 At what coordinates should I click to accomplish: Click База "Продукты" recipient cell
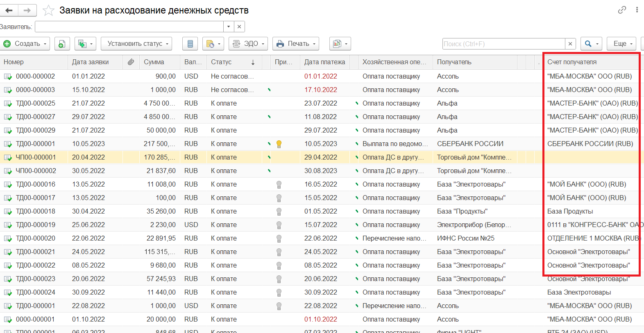462,211
